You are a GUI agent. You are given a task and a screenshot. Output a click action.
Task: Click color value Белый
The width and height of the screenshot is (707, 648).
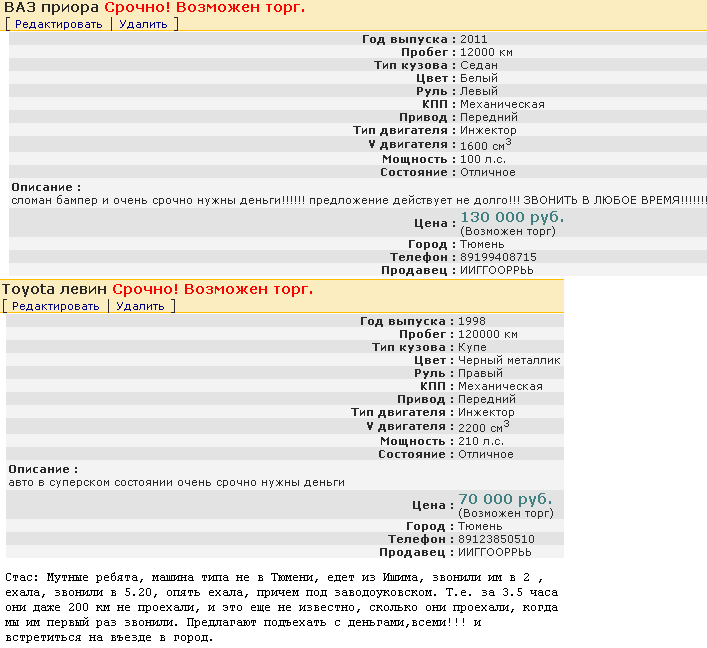479,78
